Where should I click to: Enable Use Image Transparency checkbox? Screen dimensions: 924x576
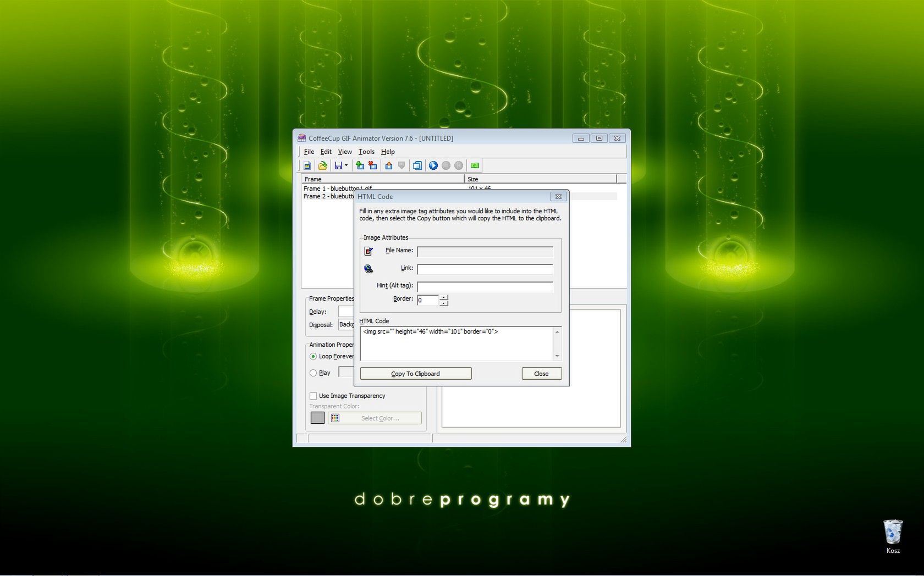coord(313,396)
